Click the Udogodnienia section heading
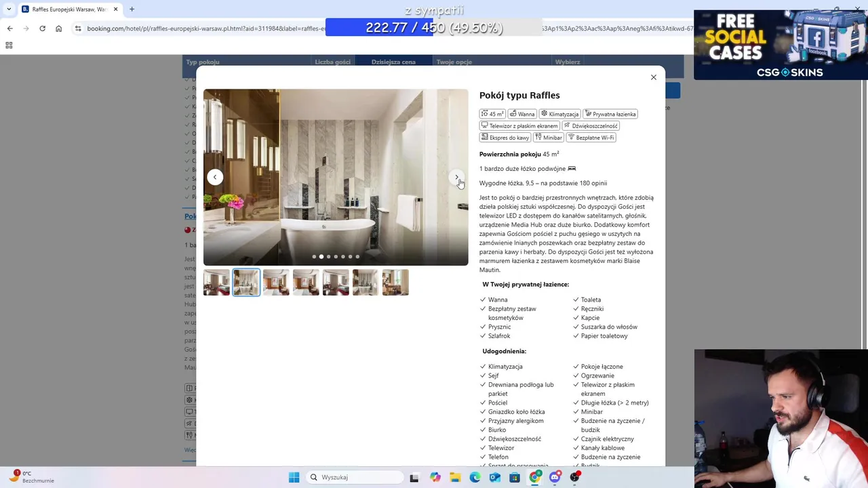868x488 pixels. (x=505, y=351)
